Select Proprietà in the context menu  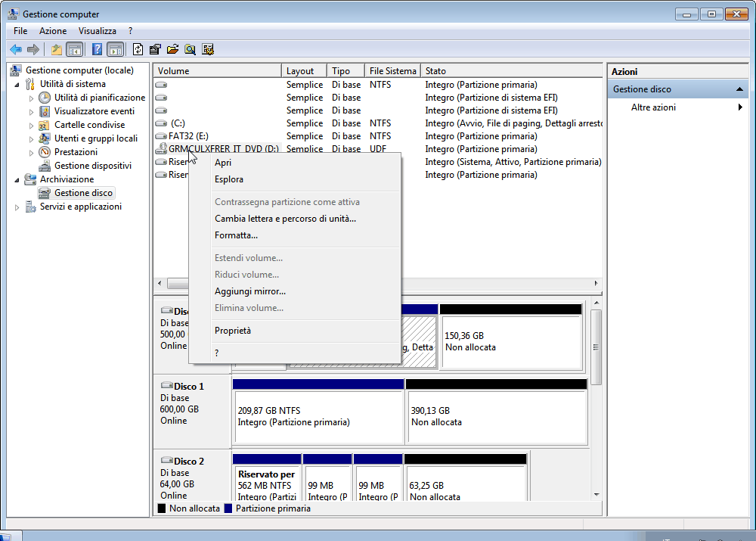(233, 331)
